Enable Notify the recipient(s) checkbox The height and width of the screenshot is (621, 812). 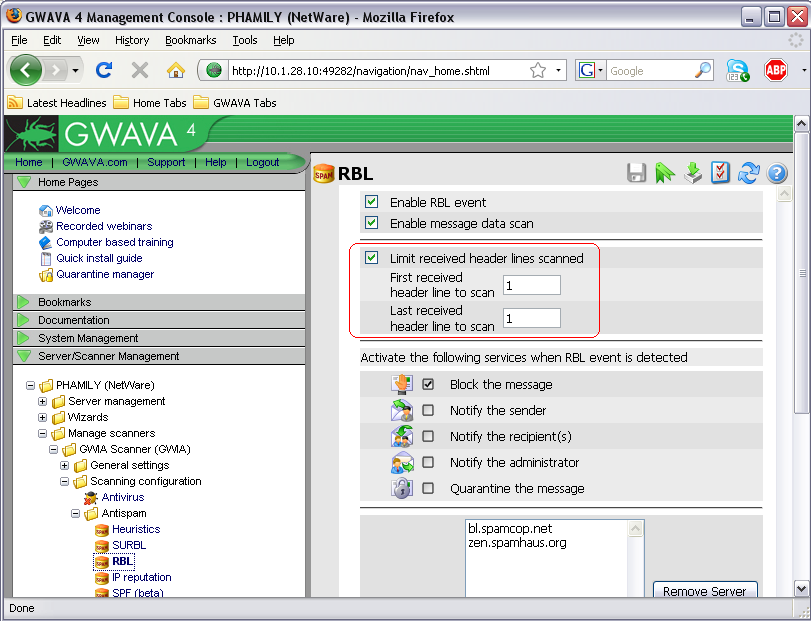[x=428, y=436]
